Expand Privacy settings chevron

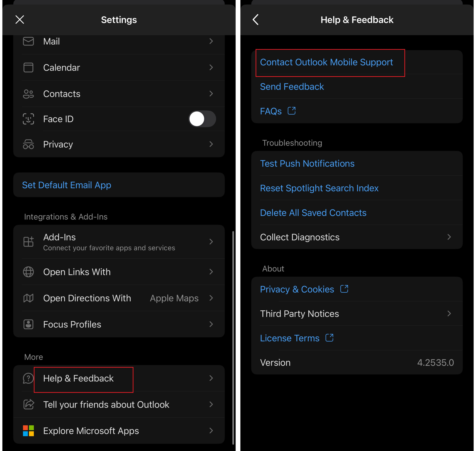pos(211,144)
